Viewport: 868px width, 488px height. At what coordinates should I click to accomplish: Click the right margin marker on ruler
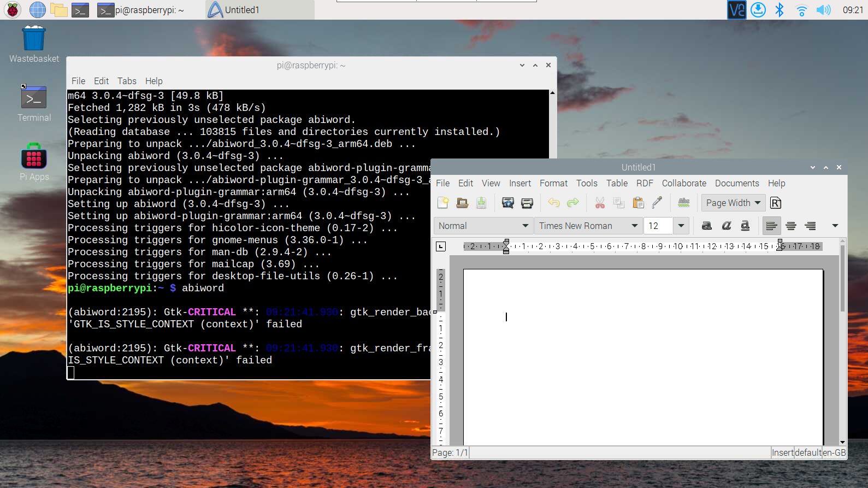click(x=780, y=246)
